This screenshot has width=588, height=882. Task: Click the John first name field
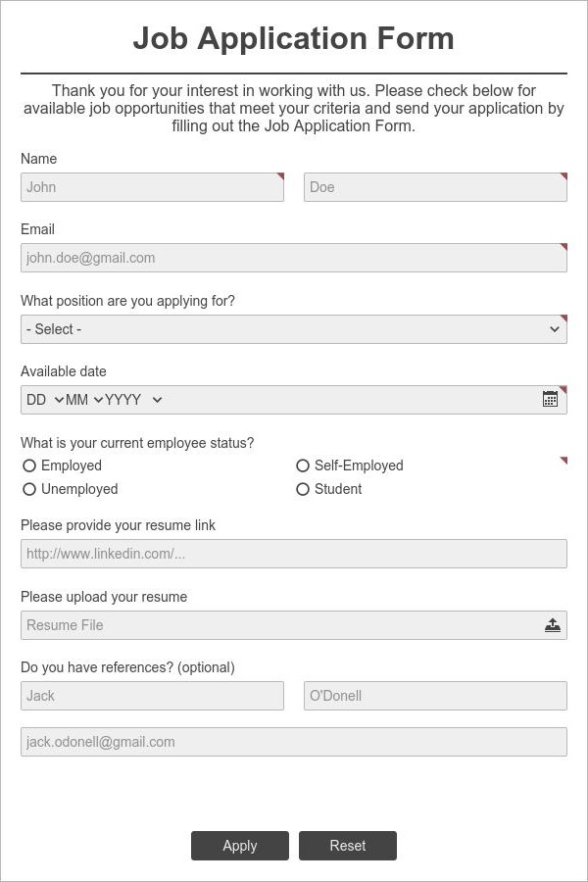coord(152,186)
